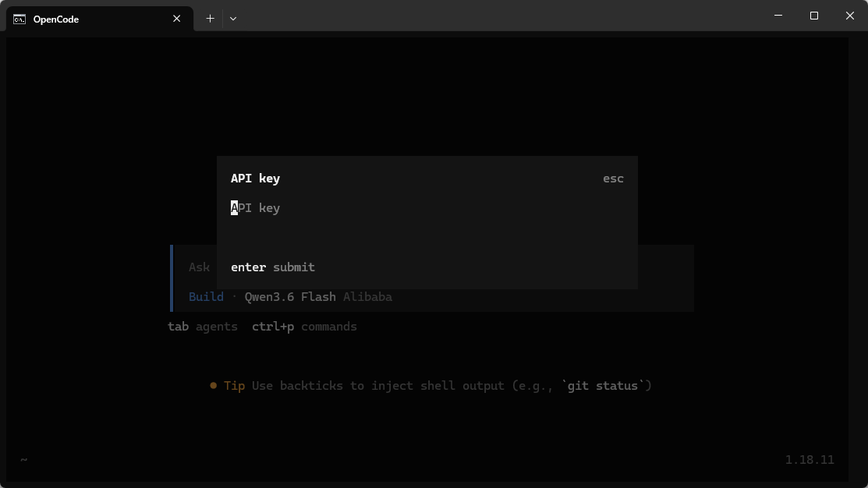Select the OpenCode tab
This screenshot has width=868, height=488.
(100, 19)
